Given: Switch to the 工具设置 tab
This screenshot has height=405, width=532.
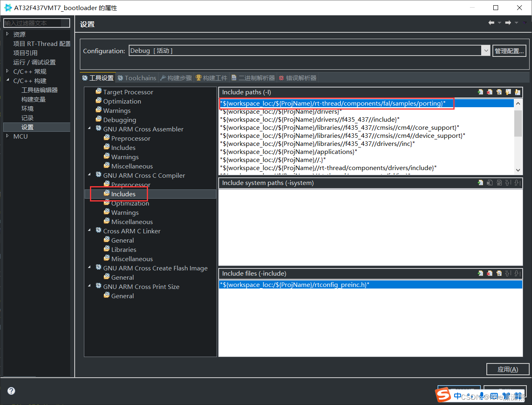Looking at the screenshot, I should pos(98,78).
